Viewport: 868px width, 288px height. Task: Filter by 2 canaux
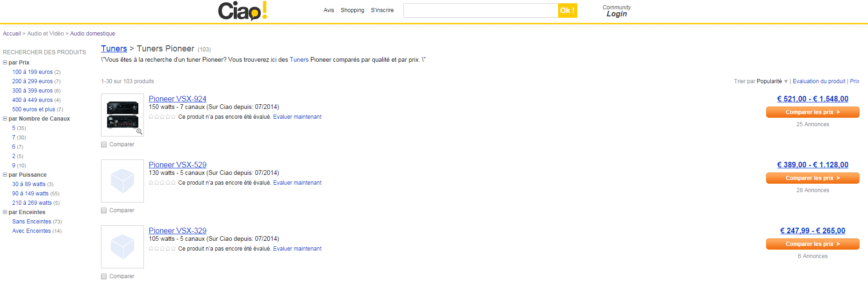14,156
